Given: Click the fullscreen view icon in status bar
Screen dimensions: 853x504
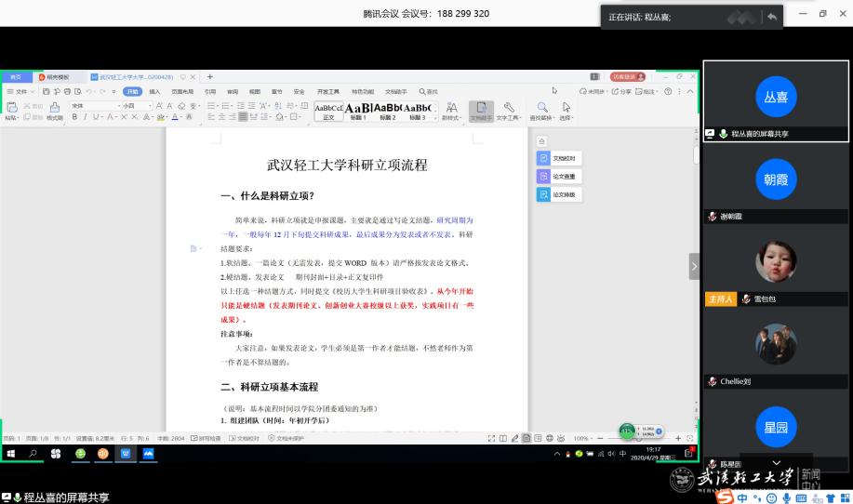Looking at the screenshot, I should tap(491, 438).
